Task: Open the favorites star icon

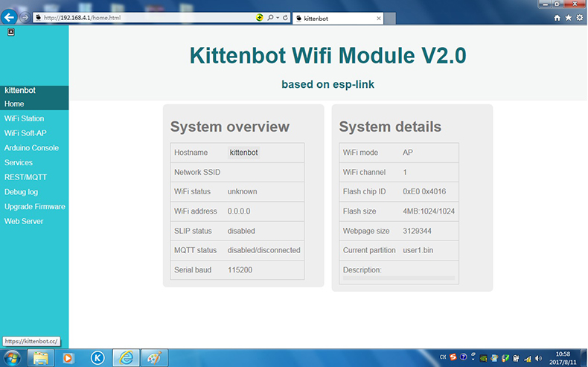Action: [568, 17]
